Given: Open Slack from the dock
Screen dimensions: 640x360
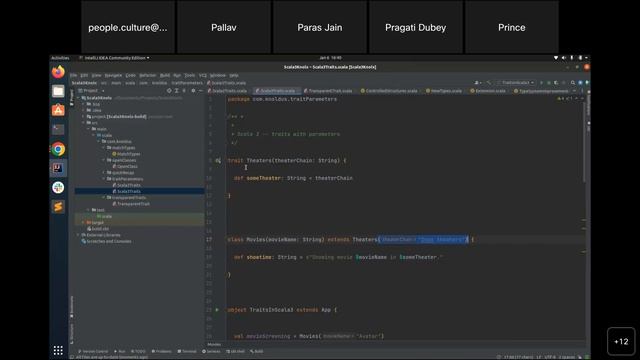Looking at the screenshot, I should [x=58, y=187].
